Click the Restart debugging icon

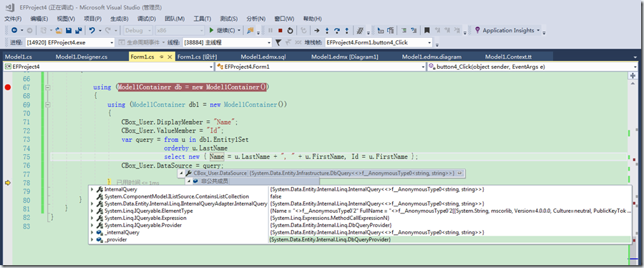(290, 30)
